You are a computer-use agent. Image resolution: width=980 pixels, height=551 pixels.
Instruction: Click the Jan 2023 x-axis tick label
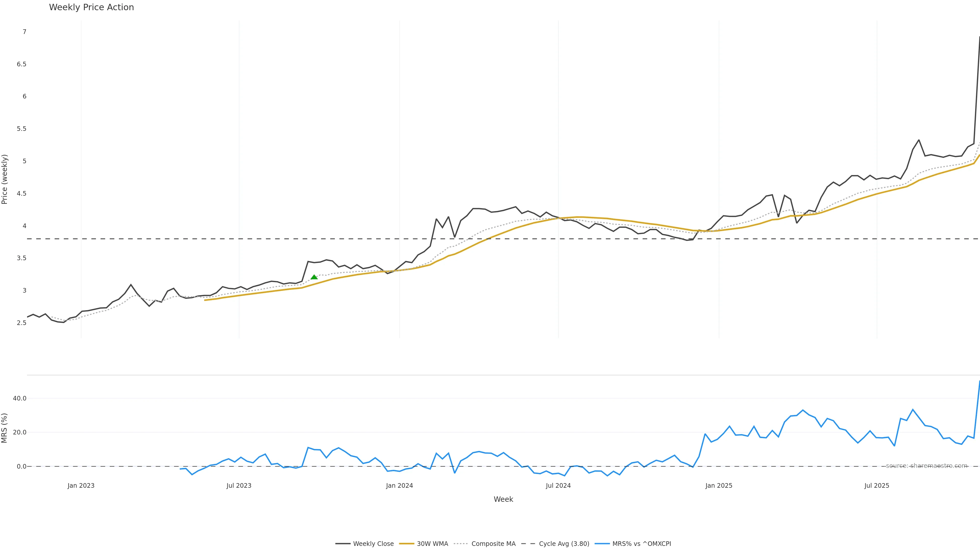[81, 486]
